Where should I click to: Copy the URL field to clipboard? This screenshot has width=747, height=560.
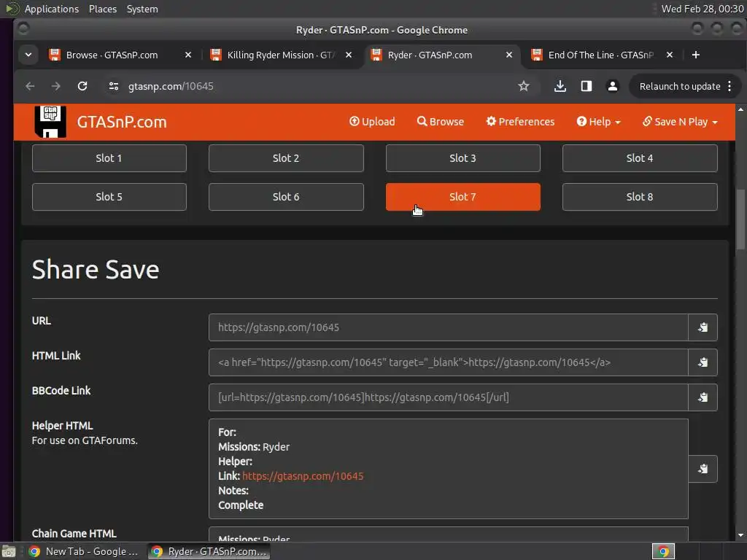[703, 327]
